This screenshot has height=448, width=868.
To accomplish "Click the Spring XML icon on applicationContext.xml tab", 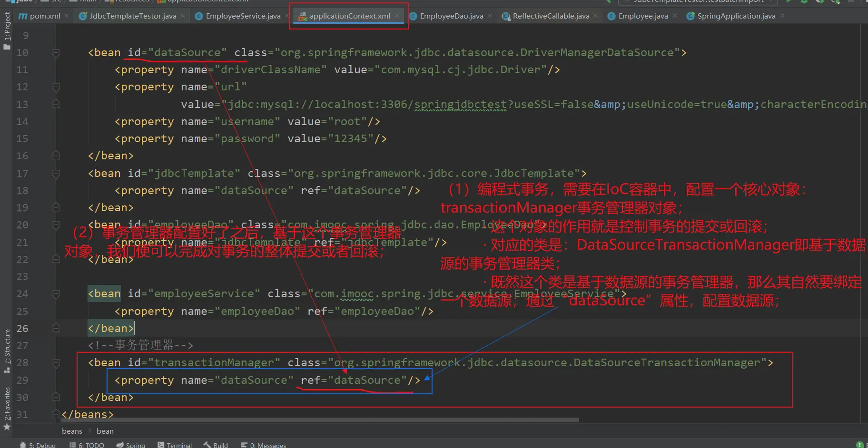I will [x=303, y=17].
